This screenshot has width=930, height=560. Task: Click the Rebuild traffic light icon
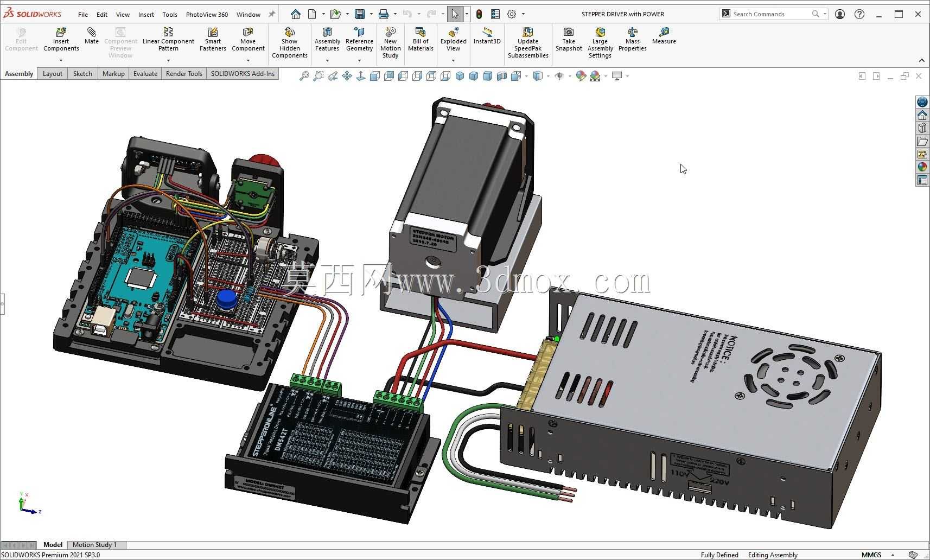tap(479, 14)
